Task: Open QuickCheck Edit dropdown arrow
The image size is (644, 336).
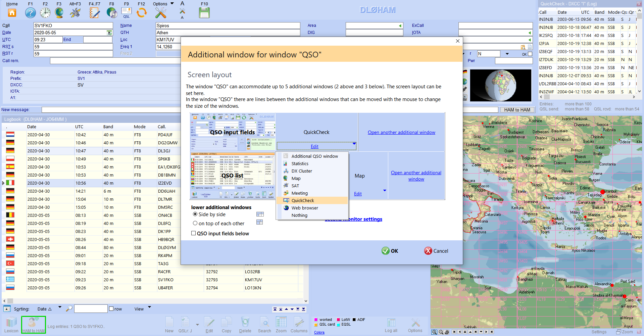Action: tap(354, 144)
